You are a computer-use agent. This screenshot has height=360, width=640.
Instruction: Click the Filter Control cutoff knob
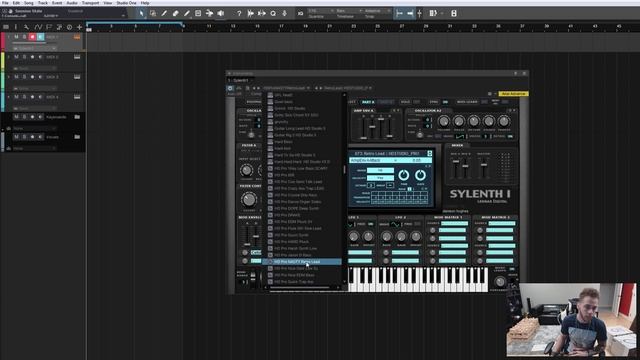pos(249,200)
